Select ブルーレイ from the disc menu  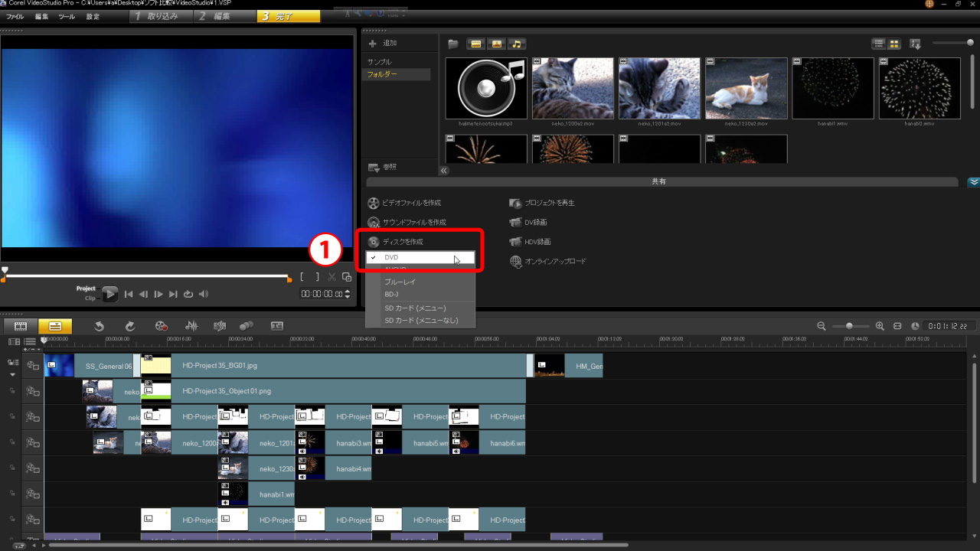click(400, 282)
